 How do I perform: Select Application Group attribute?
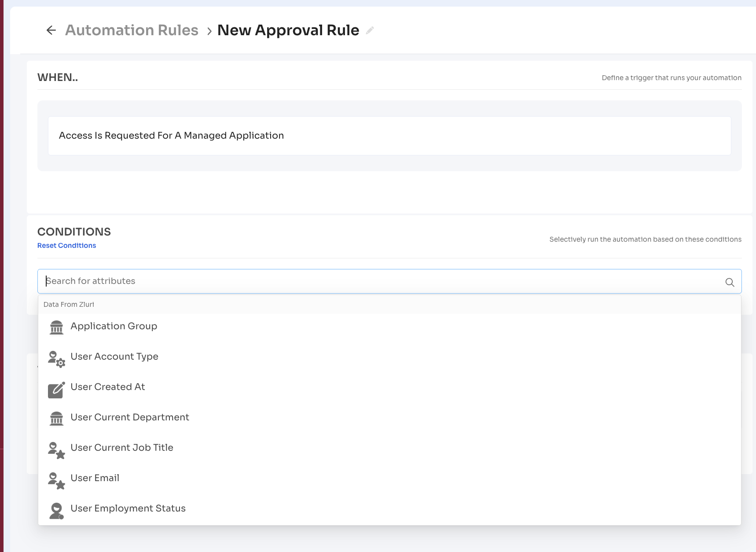tap(389, 326)
